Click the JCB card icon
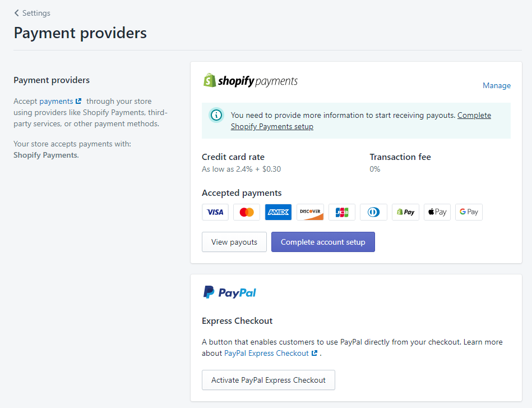The image size is (532, 408). [x=342, y=212]
